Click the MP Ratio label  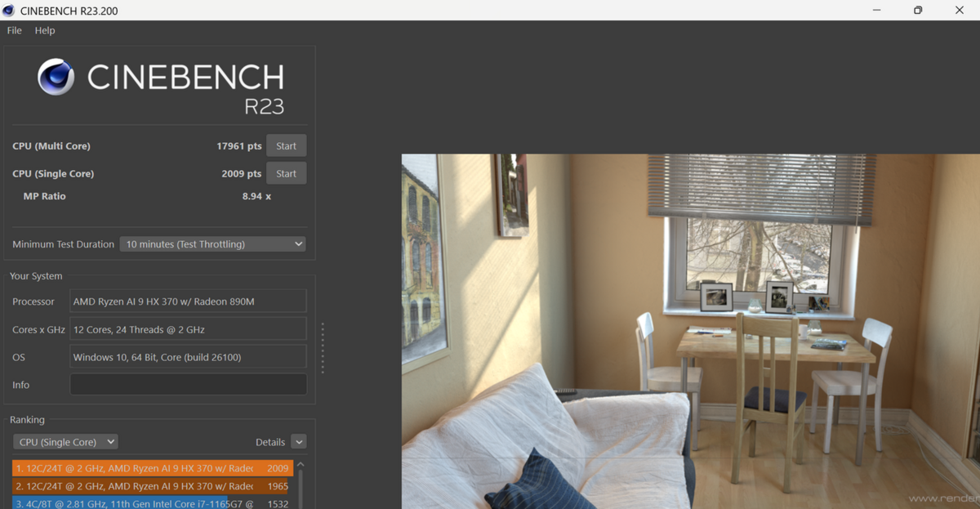click(44, 196)
